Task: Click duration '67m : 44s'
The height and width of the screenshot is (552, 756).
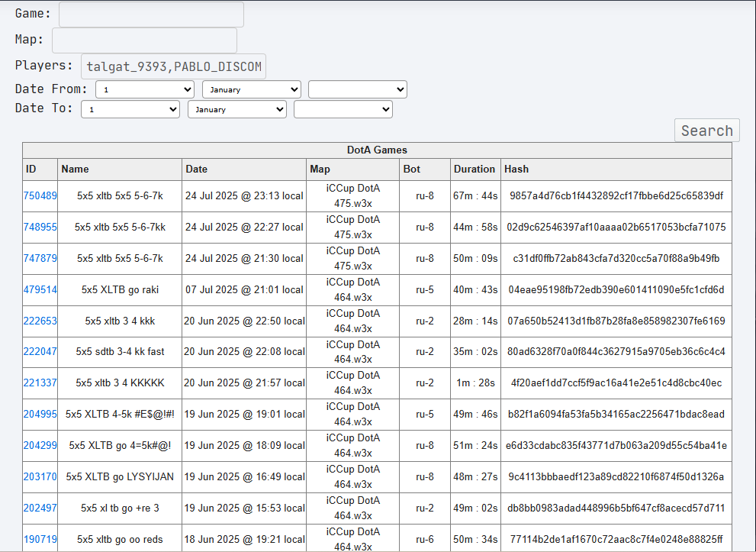Action: (x=475, y=196)
